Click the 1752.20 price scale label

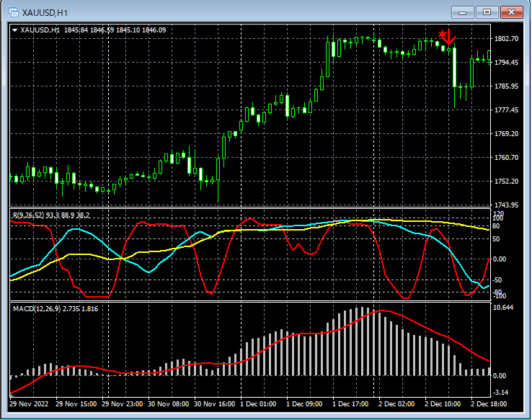tap(506, 182)
